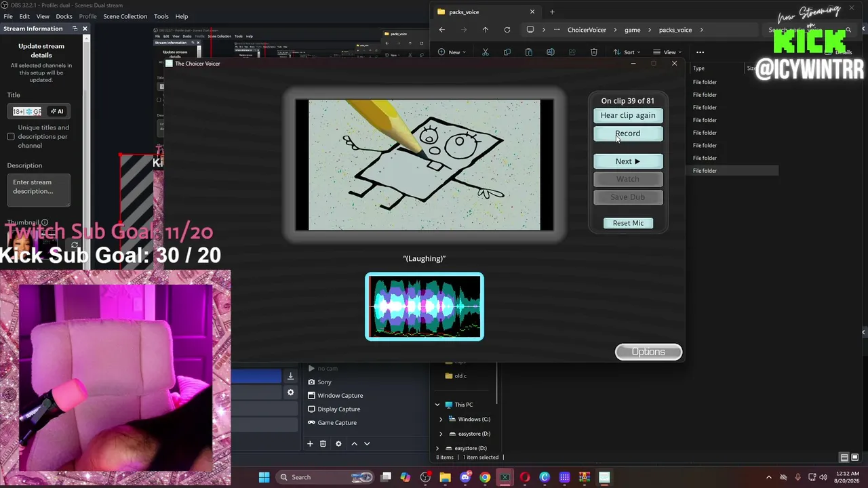
Task: Click the Delete icon in Explorer toolbar
Action: (x=594, y=52)
